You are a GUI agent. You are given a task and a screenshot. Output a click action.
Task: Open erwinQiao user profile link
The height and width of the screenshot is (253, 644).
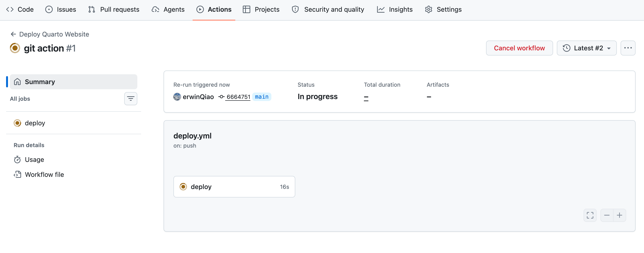198,97
